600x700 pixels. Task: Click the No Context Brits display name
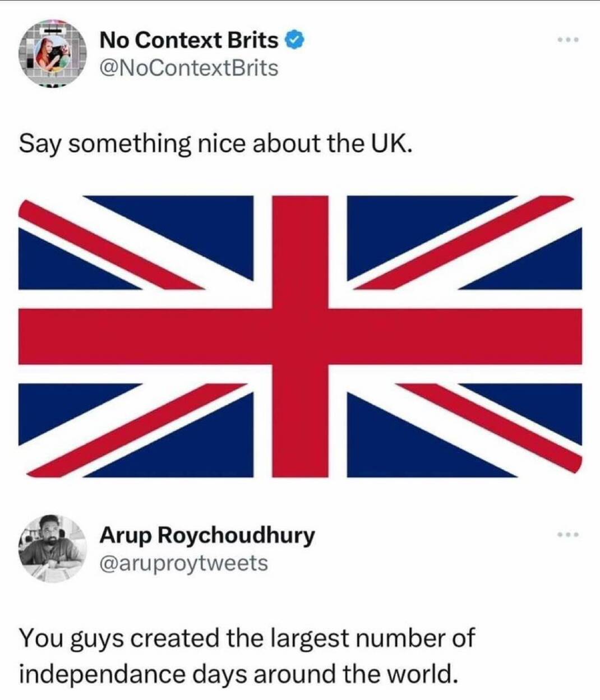pyautogui.click(x=188, y=40)
